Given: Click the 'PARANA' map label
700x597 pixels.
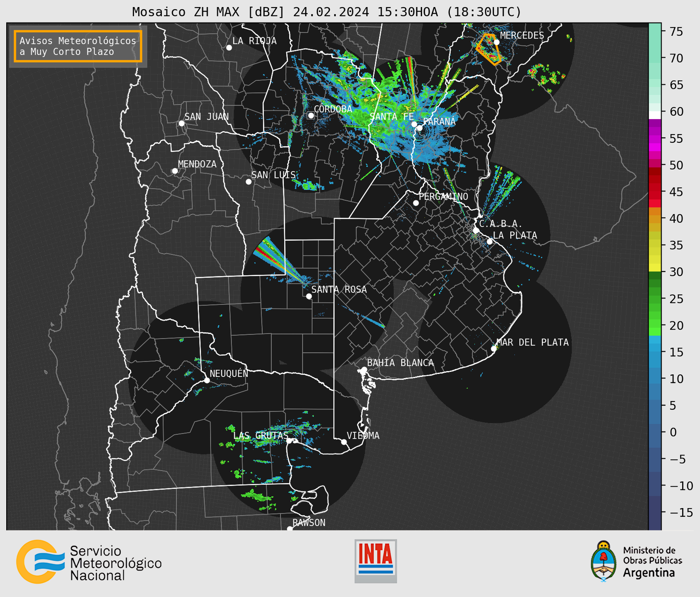Looking at the screenshot, I should [439, 122].
